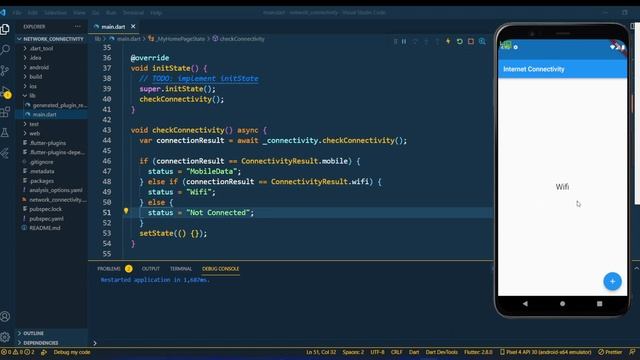
Task: Open the Manage gear in activity bar
Action: 5,337
